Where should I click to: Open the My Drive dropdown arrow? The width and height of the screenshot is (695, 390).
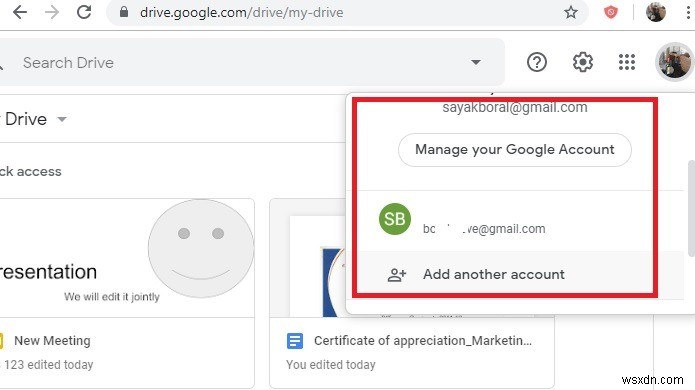click(62, 119)
